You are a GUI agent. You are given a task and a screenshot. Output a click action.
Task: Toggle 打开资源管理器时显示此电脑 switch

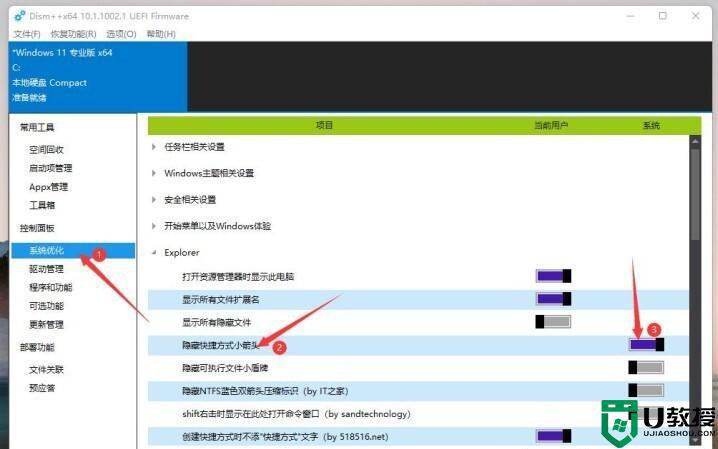click(x=553, y=276)
